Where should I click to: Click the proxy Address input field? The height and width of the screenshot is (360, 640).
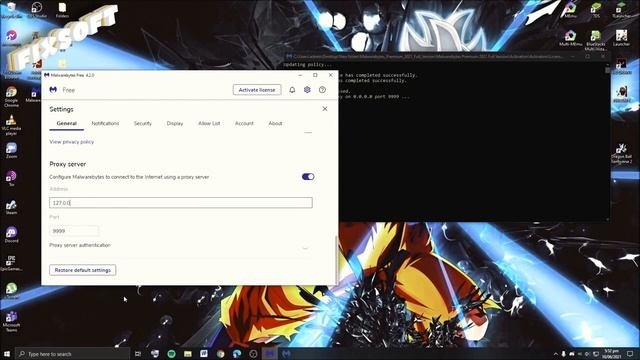pyautogui.click(x=181, y=202)
